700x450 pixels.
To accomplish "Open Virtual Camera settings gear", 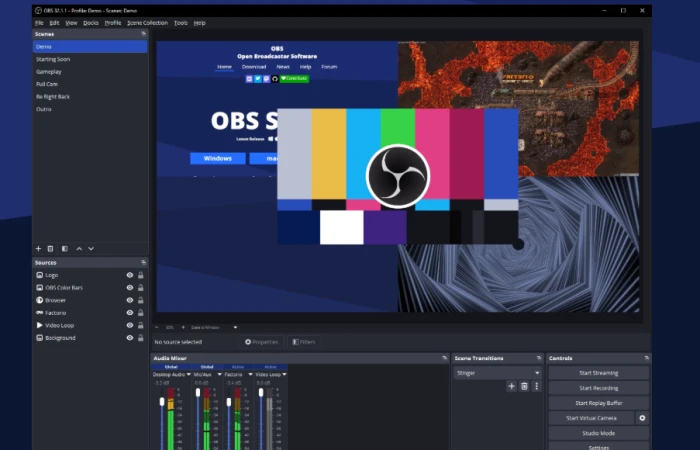I will pyautogui.click(x=642, y=418).
